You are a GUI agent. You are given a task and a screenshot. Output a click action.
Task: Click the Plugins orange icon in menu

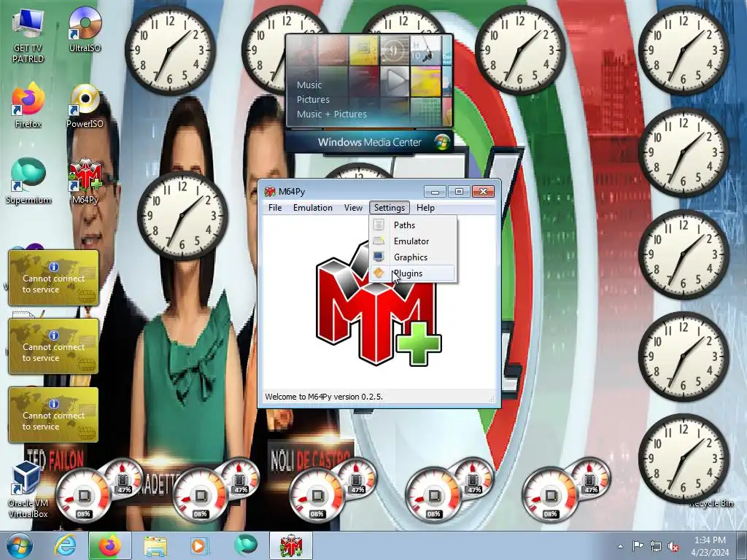(x=379, y=273)
